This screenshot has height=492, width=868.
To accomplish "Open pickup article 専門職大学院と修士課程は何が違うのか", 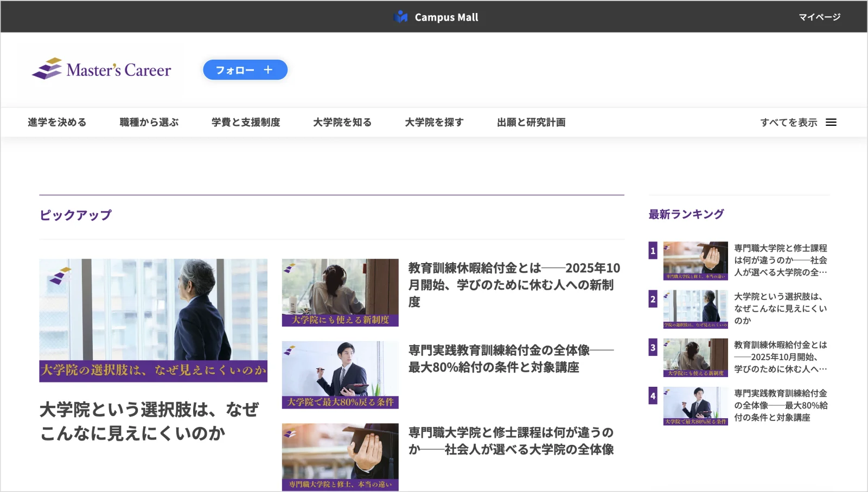I will (x=511, y=441).
